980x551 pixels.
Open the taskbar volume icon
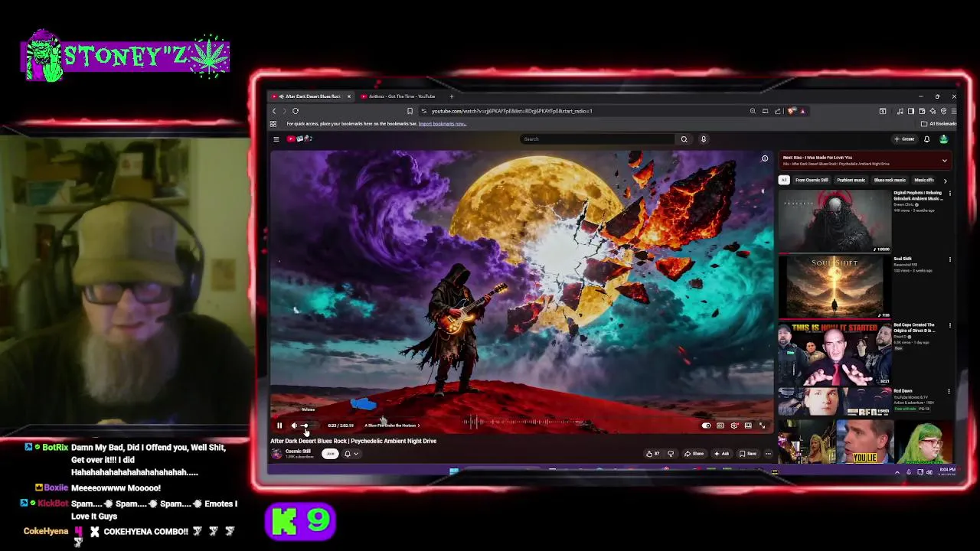(x=929, y=472)
